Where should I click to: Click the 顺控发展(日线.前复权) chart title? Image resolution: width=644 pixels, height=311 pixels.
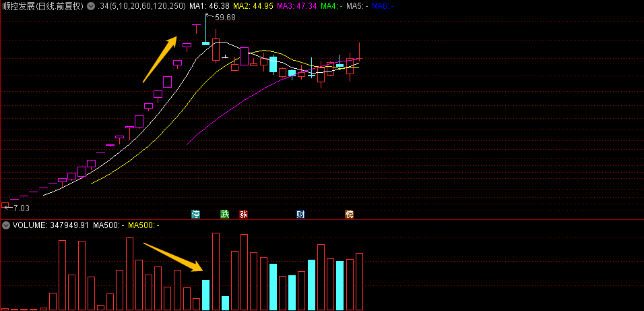click(x=43, y=6)
